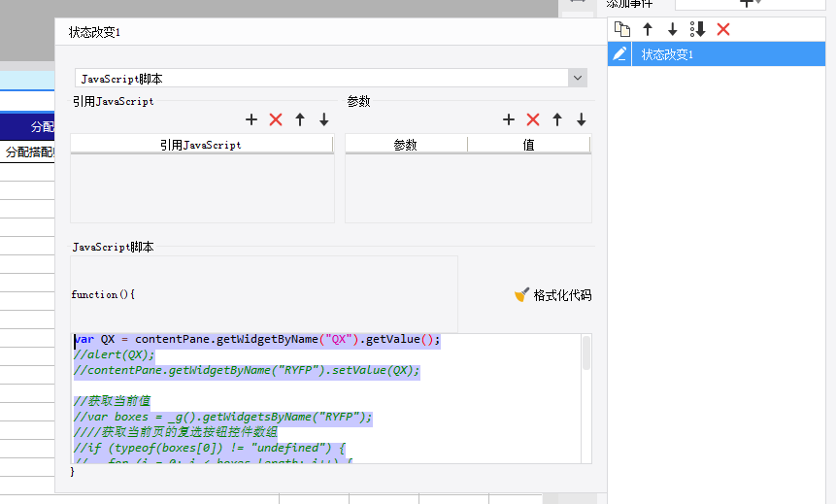Move selected parameter up
Viewport: 836px width, 504px height.
pyautogui.click(x=557, y=119)
